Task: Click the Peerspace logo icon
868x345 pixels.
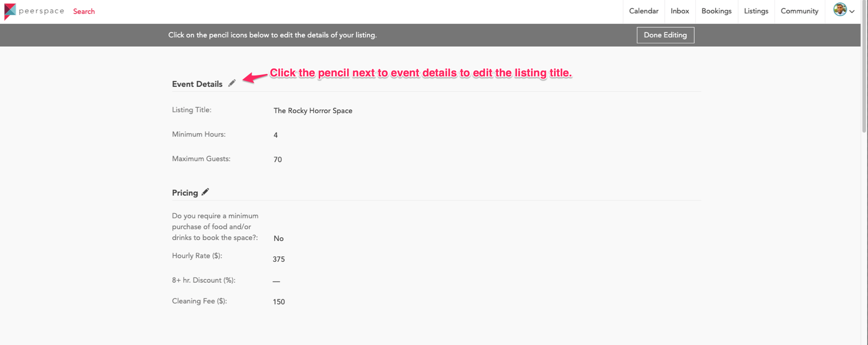Action: [x=10, y=11]
